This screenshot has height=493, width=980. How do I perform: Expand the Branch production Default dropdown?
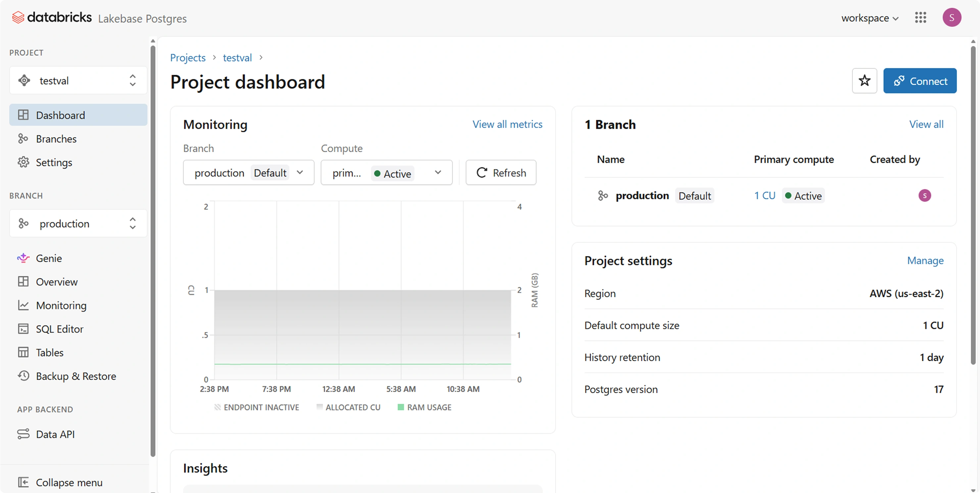pos(249,173)
